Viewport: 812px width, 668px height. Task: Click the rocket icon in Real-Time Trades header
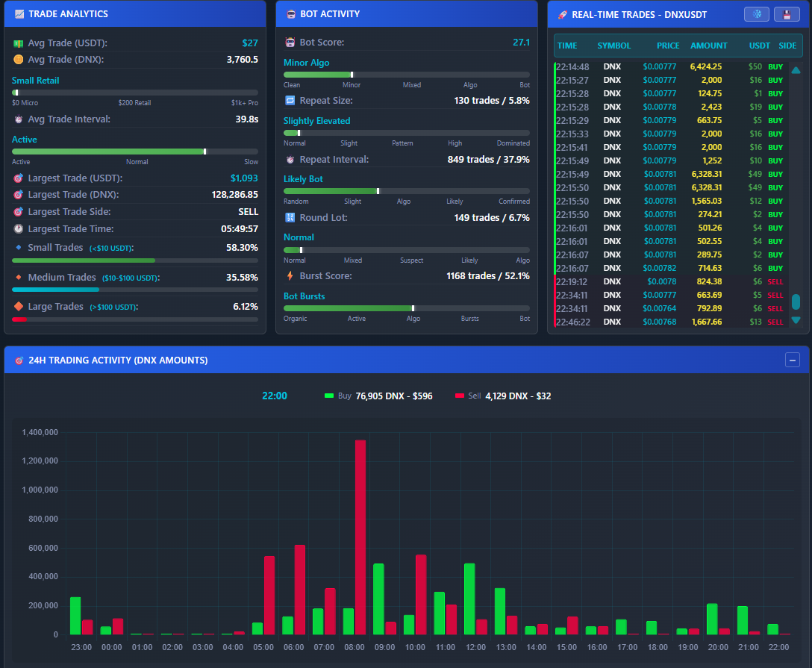[563, 15]
